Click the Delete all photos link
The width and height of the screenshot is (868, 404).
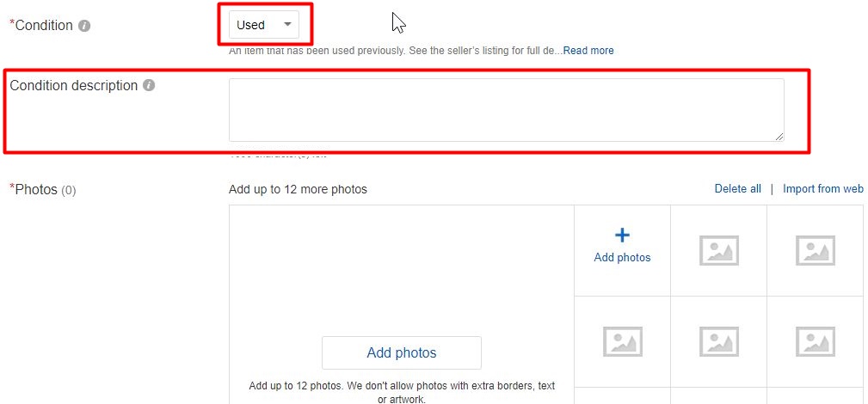pyautogui.click(x=738, y=189)
